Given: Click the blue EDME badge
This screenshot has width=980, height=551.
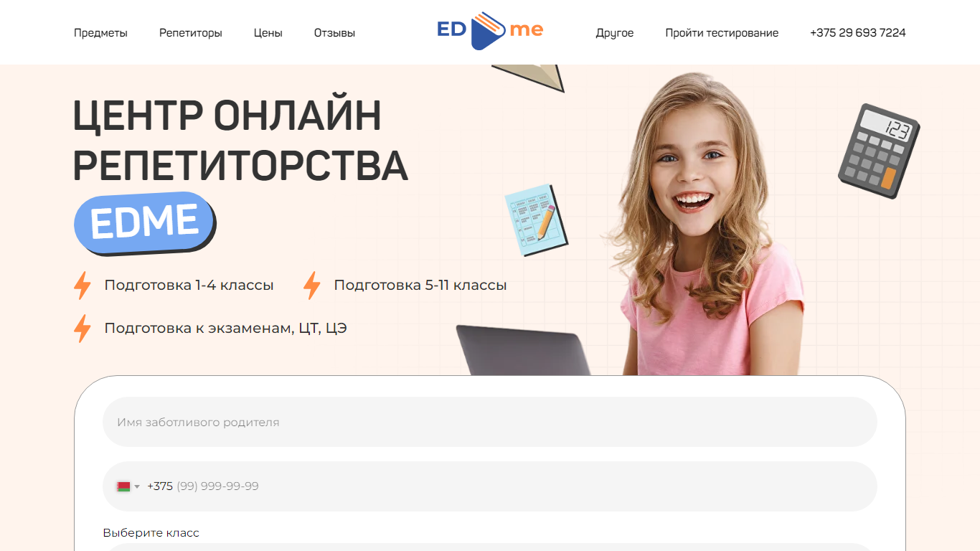Looking at the screenshot, I should (145, 223).
